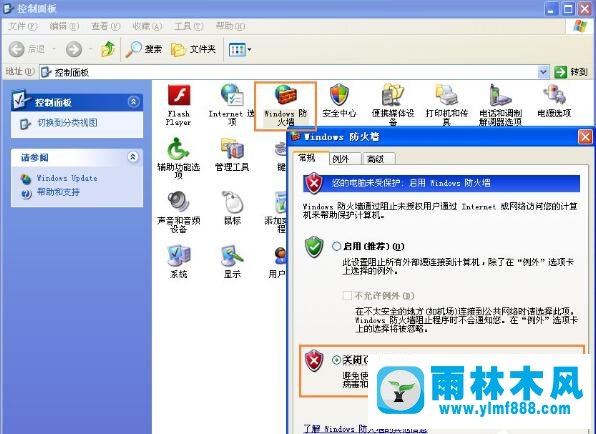Open Administrative Tools (管理工具) icon
This screenshot has height=434, width=596.
coord(232,154)
